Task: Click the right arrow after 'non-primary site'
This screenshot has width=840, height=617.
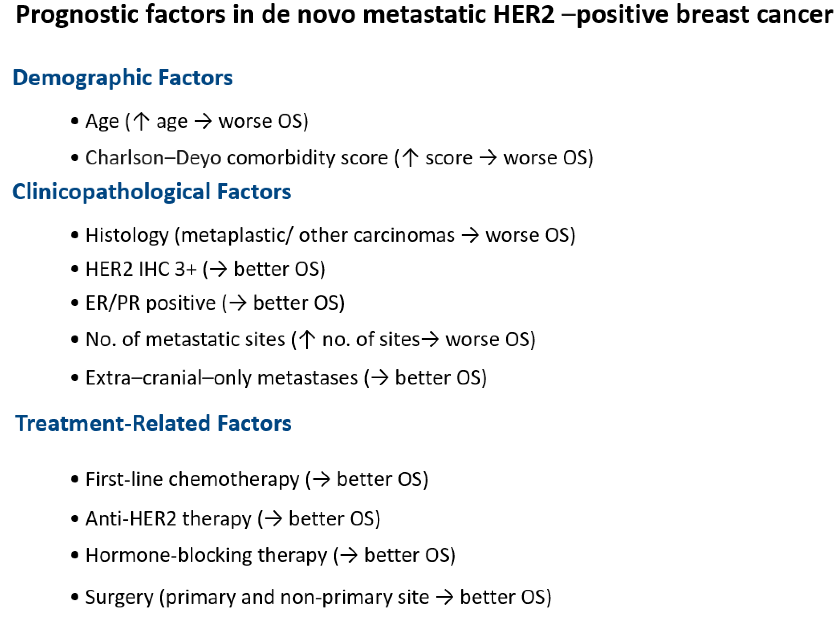Action: 444,597
